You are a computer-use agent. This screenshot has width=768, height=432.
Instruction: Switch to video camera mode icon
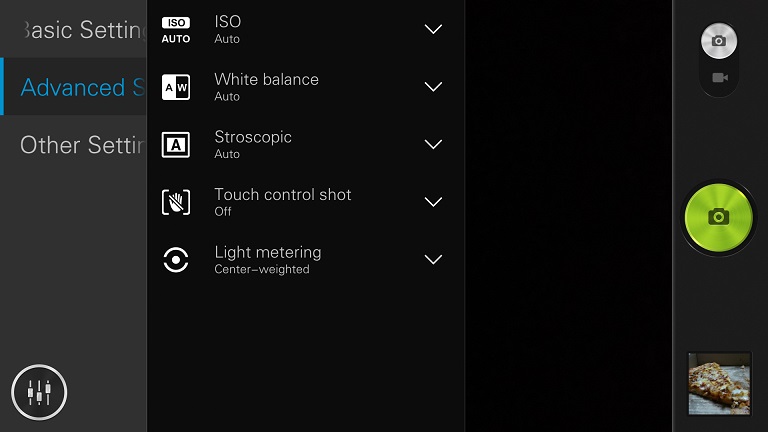720,77
